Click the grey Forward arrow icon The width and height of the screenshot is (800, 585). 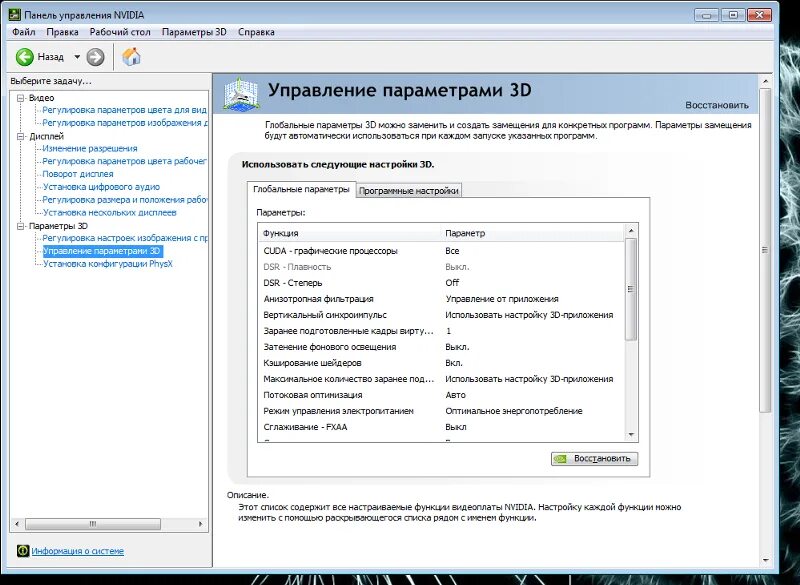pyautogui.click(x=95, y=57)
